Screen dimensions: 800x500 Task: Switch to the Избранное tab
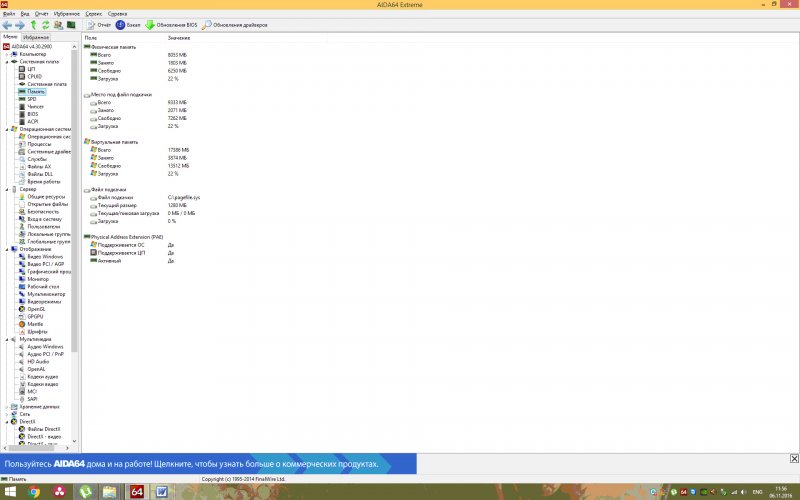point(36,37)
